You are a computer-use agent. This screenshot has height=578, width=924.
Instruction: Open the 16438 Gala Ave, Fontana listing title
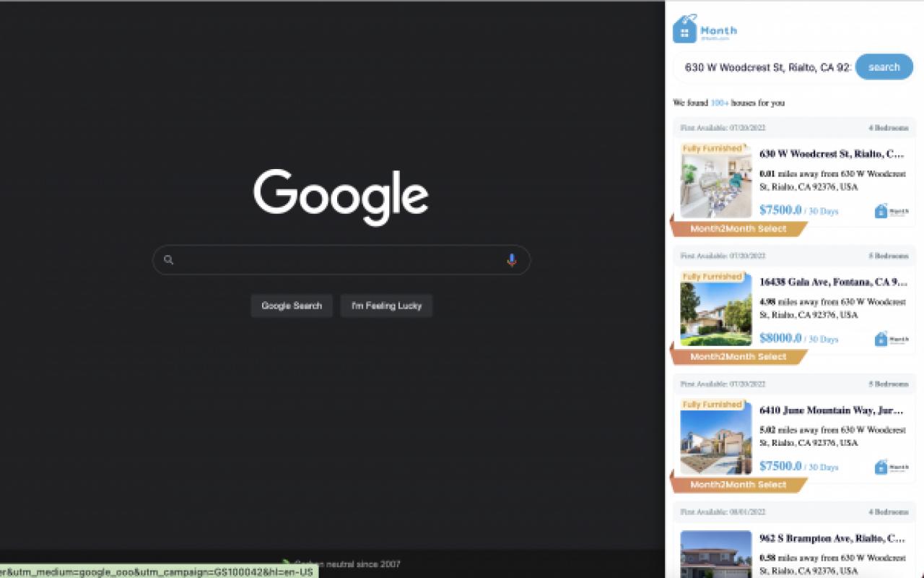click(x=833, y=282)
